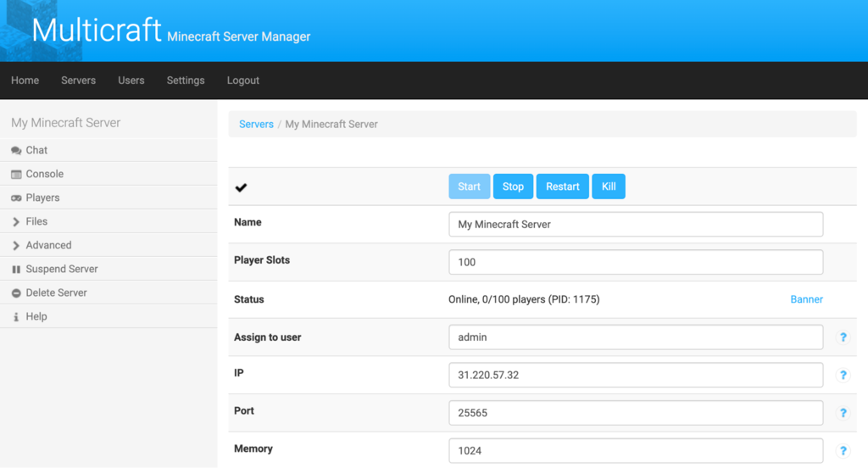Stop the Minecraft server
Image resolution: width=868 pixels, height=468 pixels.
[513, 187]
